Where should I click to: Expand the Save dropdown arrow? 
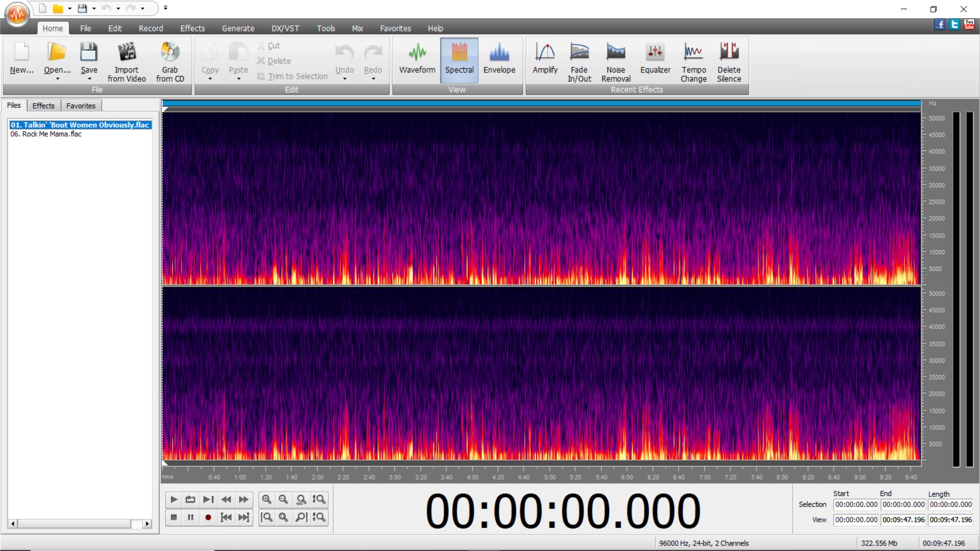coord(89,79)
